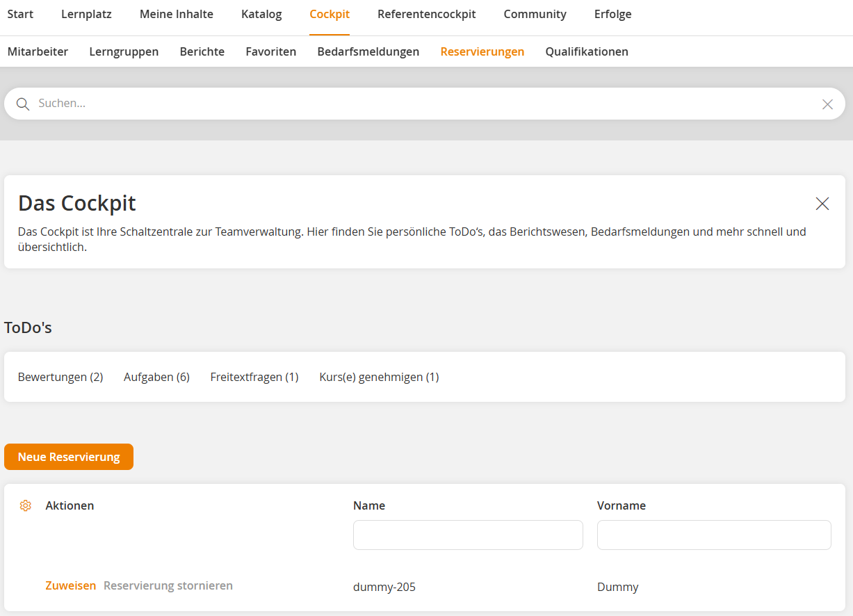Open Kurs(e) genehmigen (1)
The height and width of the screenshot is (616, 853).
tap(379, 377)
